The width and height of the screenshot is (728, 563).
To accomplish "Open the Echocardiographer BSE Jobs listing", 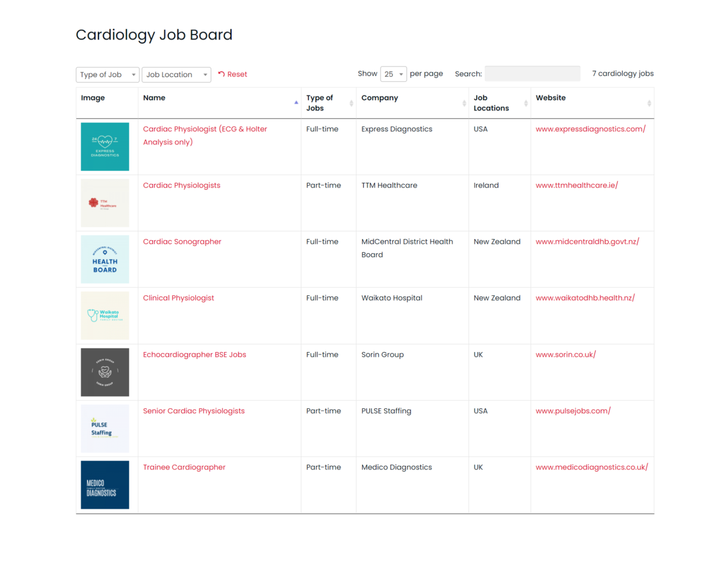I will (x=194, y=354).
